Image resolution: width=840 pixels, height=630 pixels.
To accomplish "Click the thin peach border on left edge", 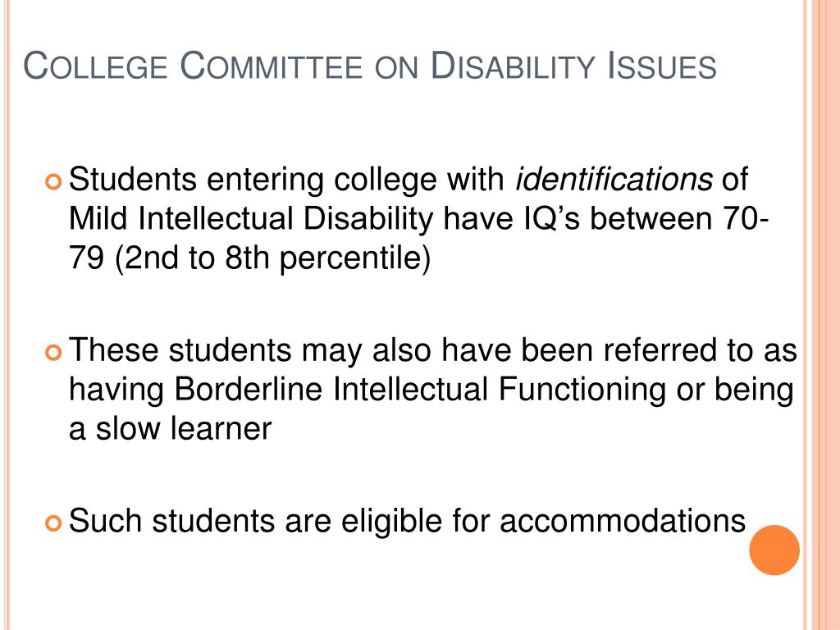I will (x=7, y=315).
